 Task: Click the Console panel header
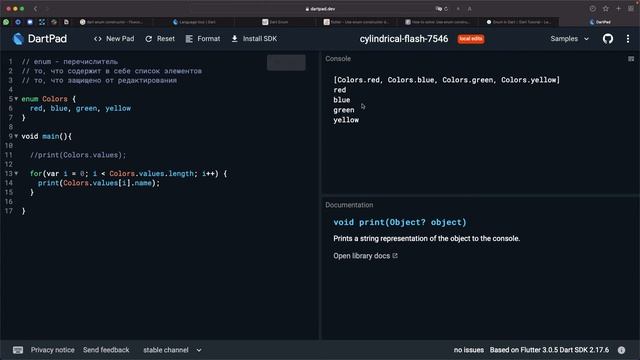[338, 59]
